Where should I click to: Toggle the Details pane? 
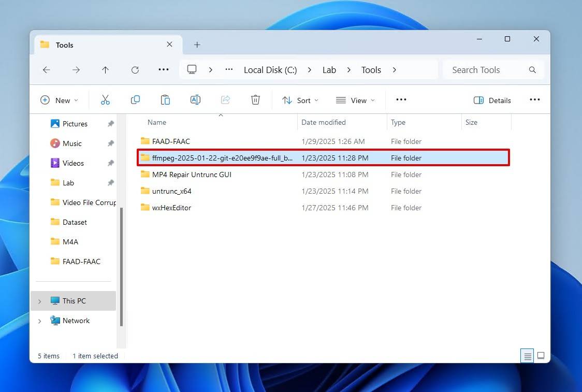492,100
